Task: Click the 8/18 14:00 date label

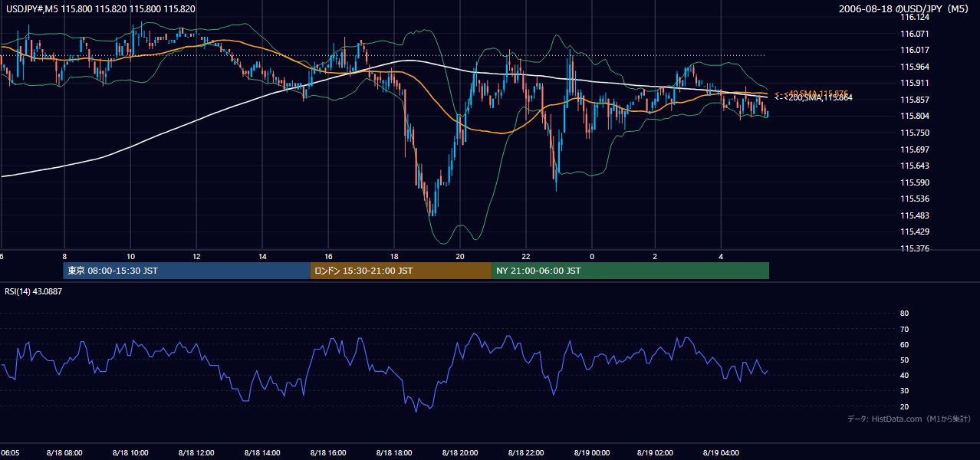Action: [x=262, y=453]
